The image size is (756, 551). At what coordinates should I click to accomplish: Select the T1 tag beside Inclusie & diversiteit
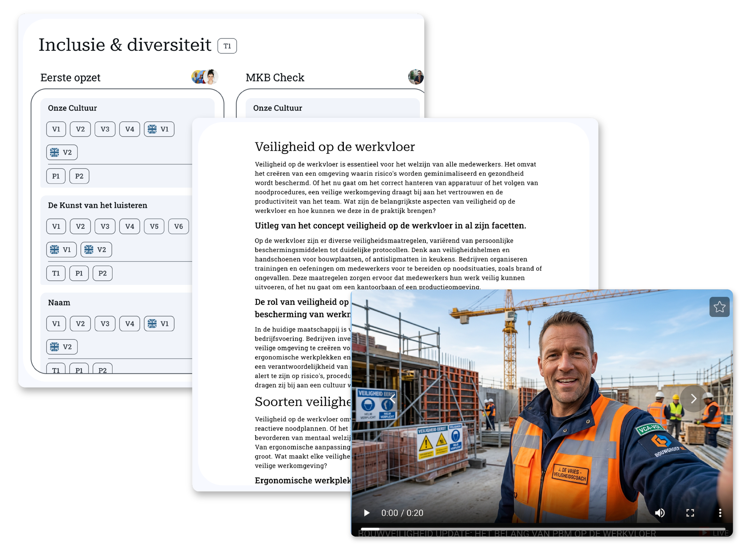(227, 46)
